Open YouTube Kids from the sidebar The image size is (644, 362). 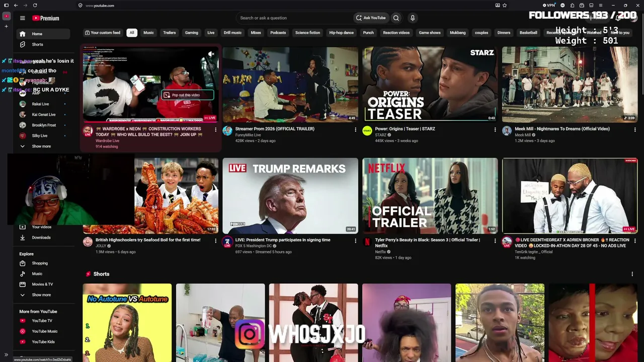coord(44,342)
